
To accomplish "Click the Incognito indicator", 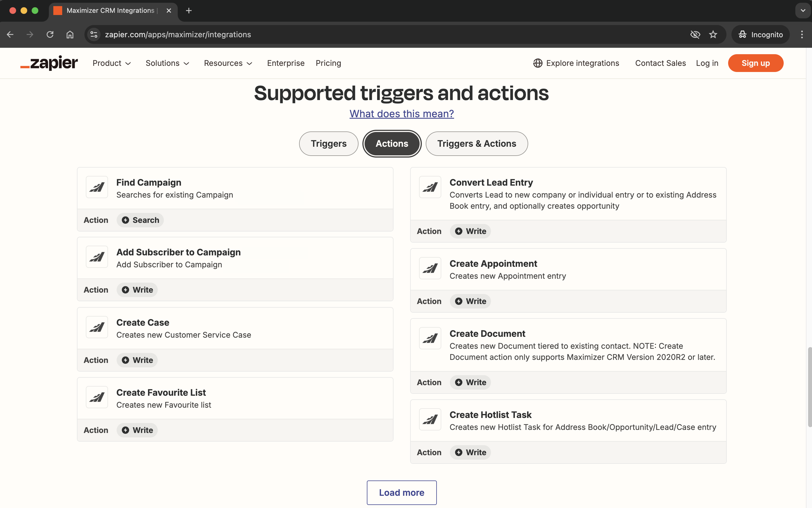I will pos(761,34).
